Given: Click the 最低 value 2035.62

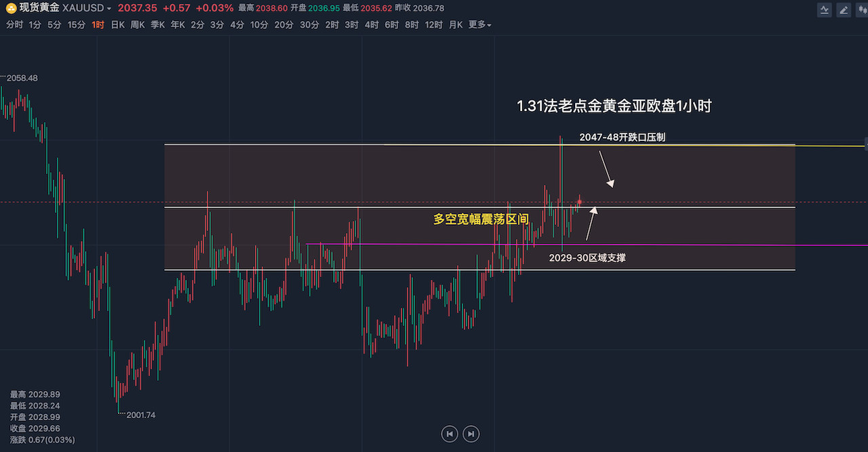Looking at the screenshot, I should 375,8.
